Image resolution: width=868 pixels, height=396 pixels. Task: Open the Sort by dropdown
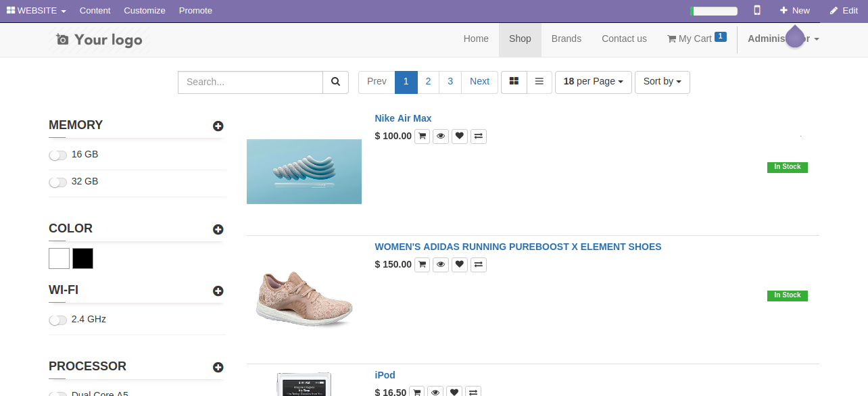[662, 82]
